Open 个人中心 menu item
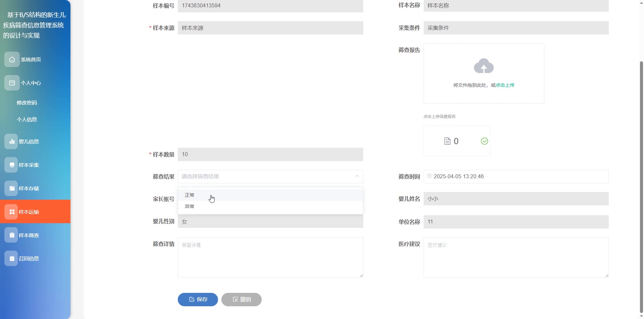This screenshot has height=319, width=644. click(x=35, y=83)
